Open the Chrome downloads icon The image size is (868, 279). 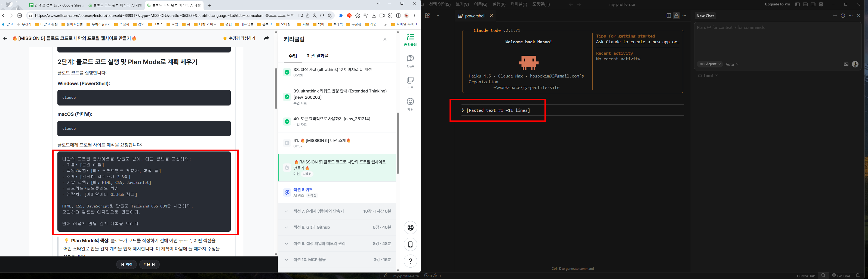[374, 15]
